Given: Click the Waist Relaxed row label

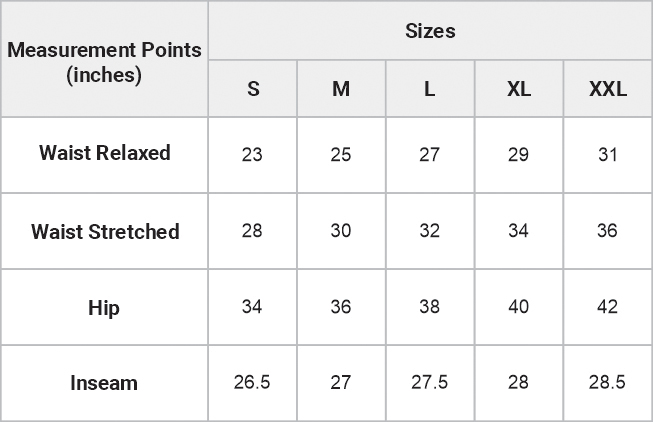Looking at the screenshot, I should coord(104,153).
